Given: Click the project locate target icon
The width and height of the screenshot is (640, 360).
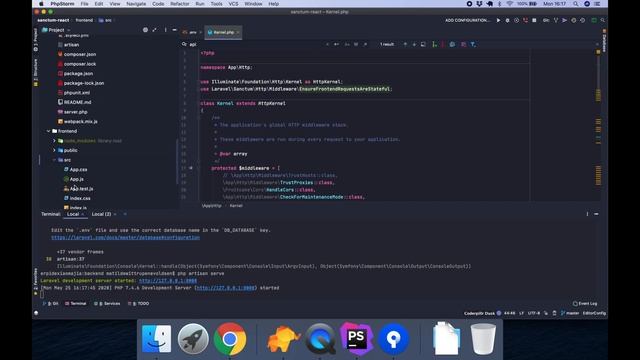Looking at the screenshot, I should 145,30.
